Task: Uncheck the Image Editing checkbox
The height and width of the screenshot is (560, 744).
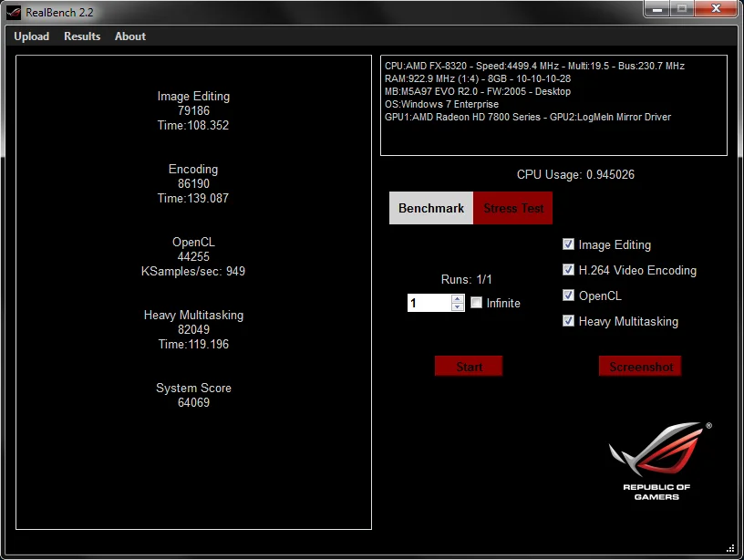Action: click(568, 244)
